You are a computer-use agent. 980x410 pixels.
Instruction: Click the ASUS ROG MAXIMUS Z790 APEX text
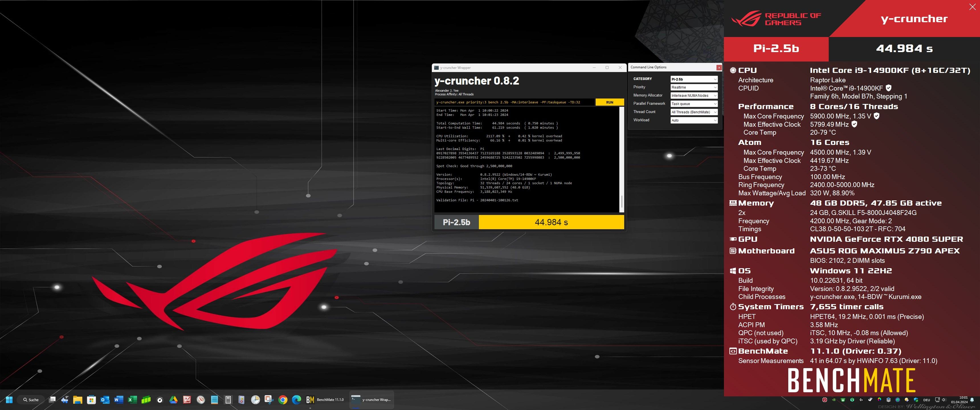tap(885, 251)
